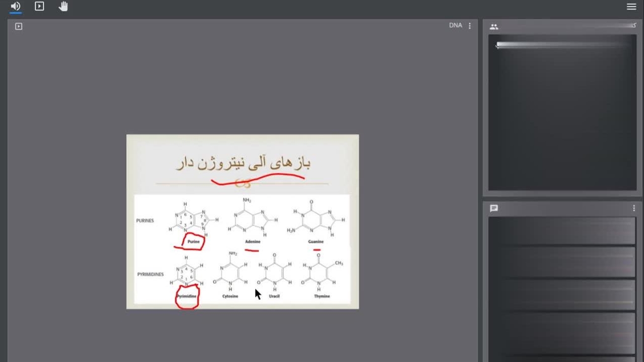Image resolution: width=644 pixels, height=362 pixels.
Task: Click the circled Purine label
Action: pos(194,242)
